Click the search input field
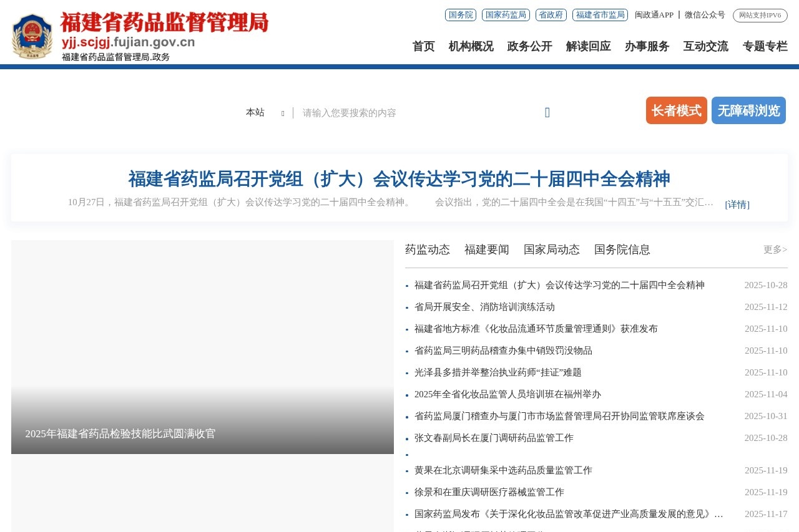This screenshot has width=799, height=532. pos(418,113)
